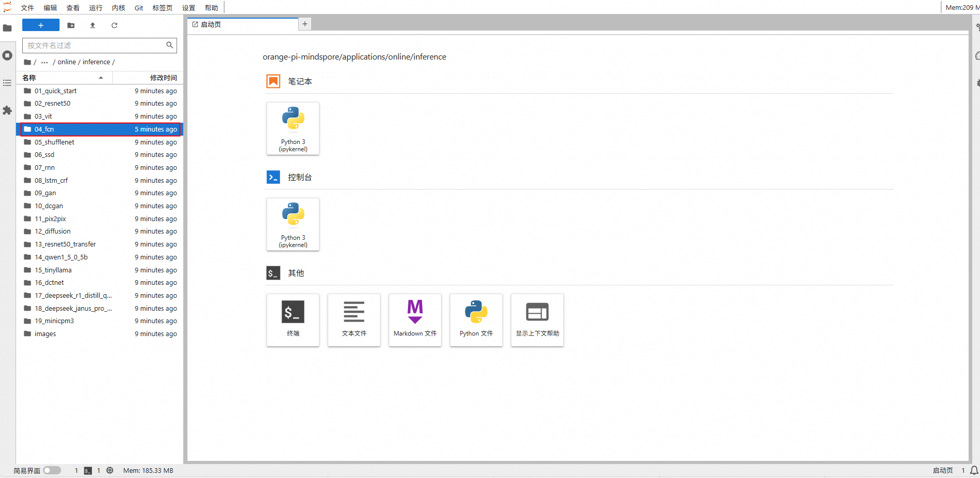Open the extension manager puzzle icon
Screen dimensions: 980x478
tap(7, 110)
